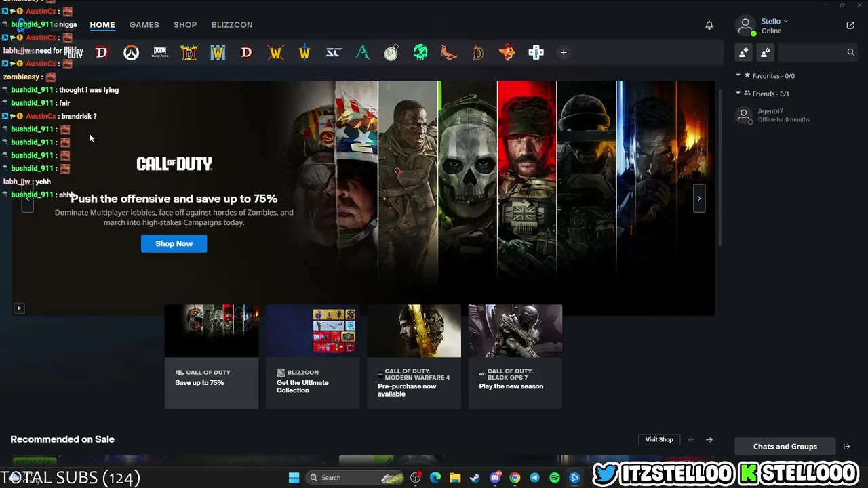Open the DOOM: The Dark Ages icon

(160, 52)
